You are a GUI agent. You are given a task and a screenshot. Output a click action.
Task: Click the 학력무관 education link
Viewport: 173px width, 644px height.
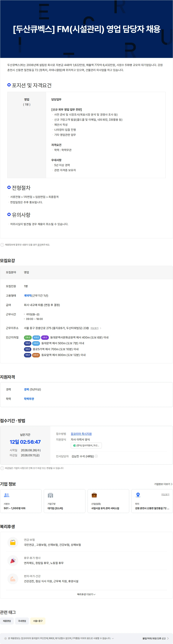(29, 399)
